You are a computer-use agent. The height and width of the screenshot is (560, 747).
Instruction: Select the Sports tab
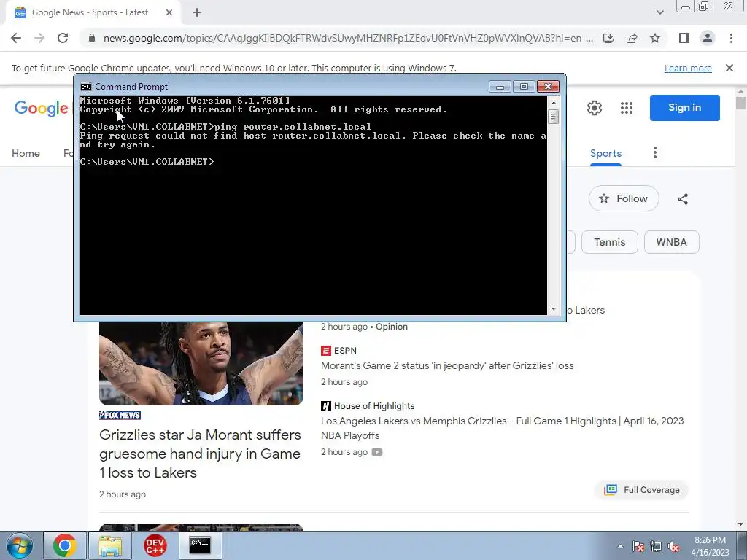point(605,153)
